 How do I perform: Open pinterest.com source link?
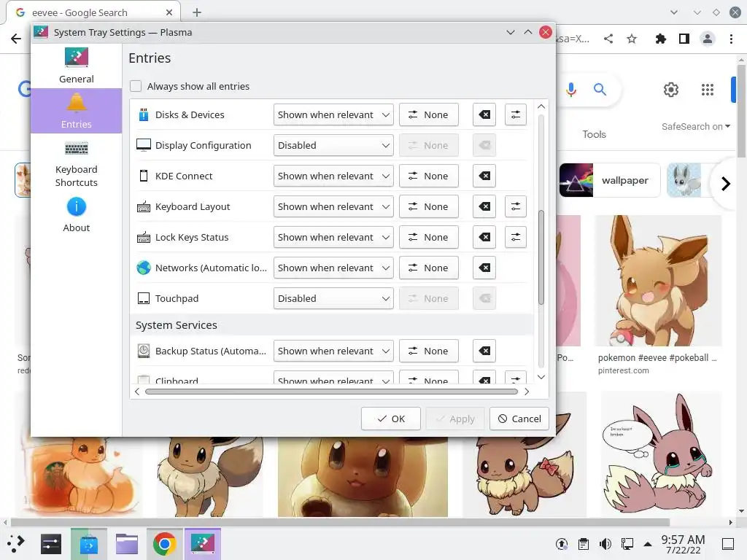tap(623, 370)
